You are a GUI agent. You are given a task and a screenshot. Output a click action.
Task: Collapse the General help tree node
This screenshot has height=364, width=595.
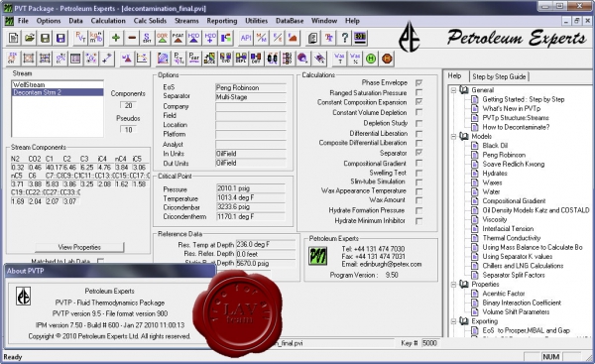tap(453, 90)
